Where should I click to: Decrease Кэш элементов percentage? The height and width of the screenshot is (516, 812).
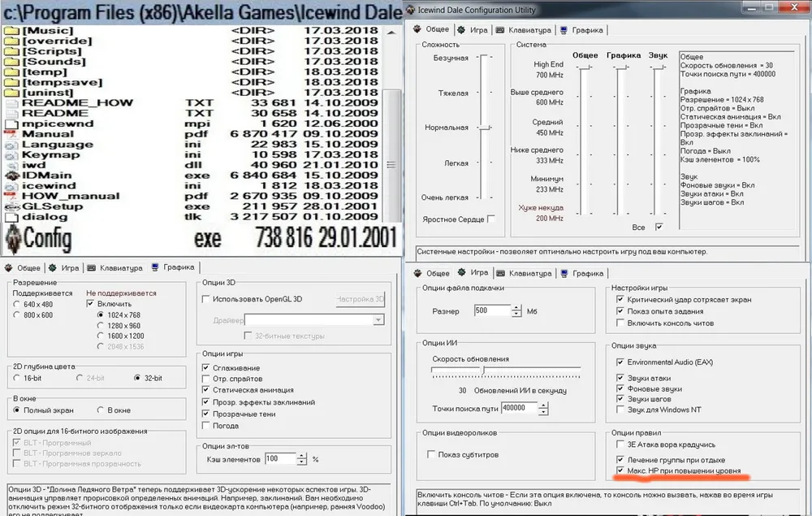pyautogui.click(x=302, y=462)
